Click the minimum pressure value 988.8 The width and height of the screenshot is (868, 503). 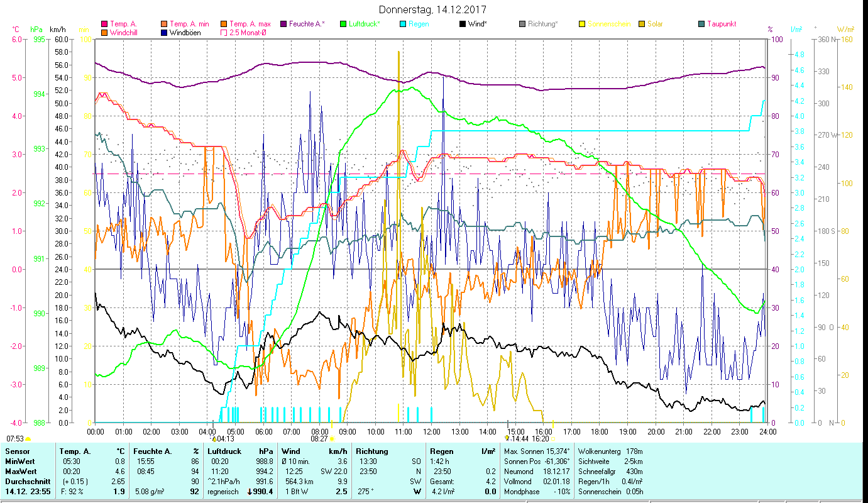point(265,462)
